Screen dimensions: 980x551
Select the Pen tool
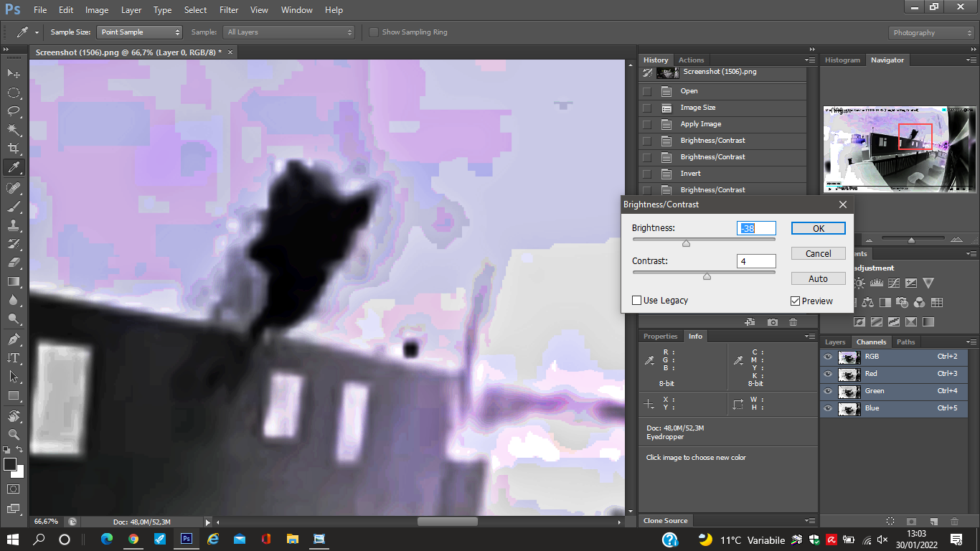(x=14, y=339)
